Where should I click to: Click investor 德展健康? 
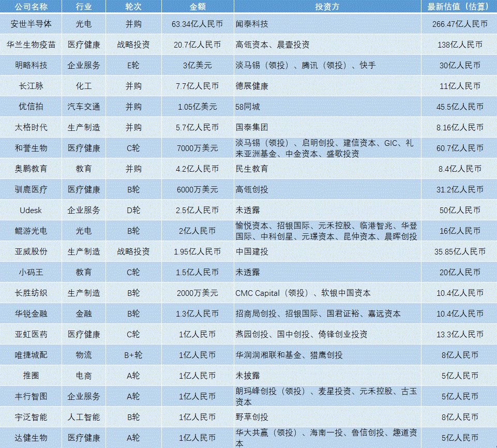coord(252,85)
